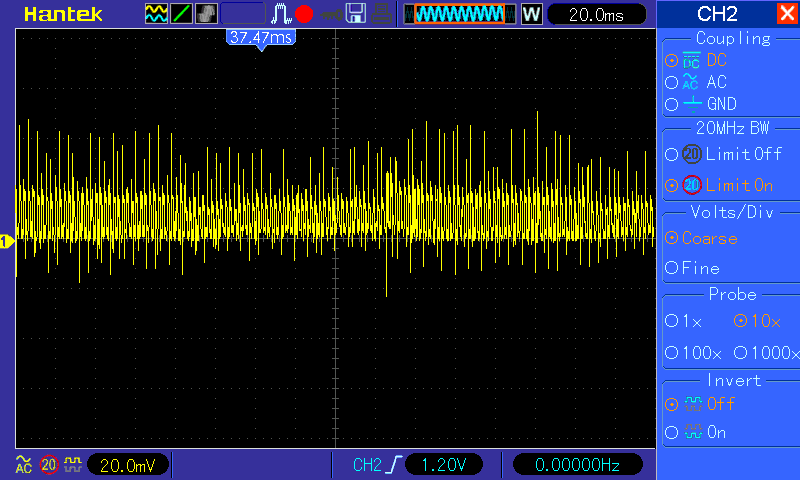This screenshot has width=800, height=480.
Task: Click the 0.00000Hz frequency readout
Action: pyautogui.click(x=577, y=465)
